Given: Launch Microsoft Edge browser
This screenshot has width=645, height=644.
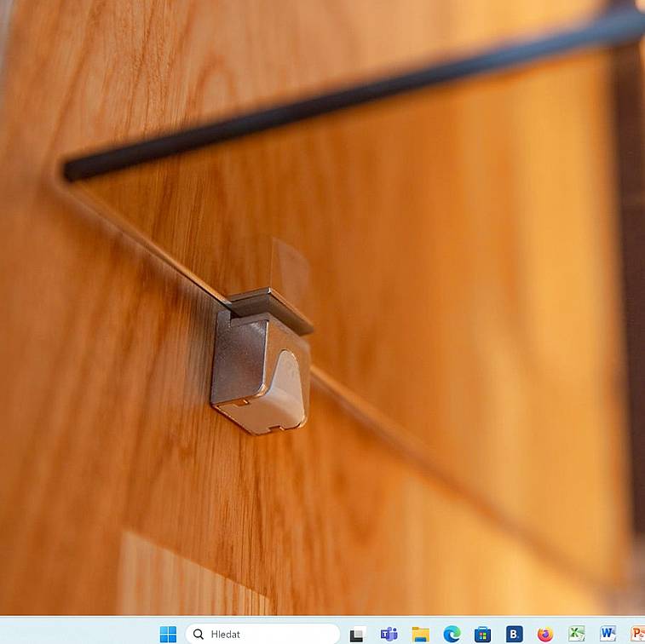Looking at the screenshot, I should click(x=452, y=634).
